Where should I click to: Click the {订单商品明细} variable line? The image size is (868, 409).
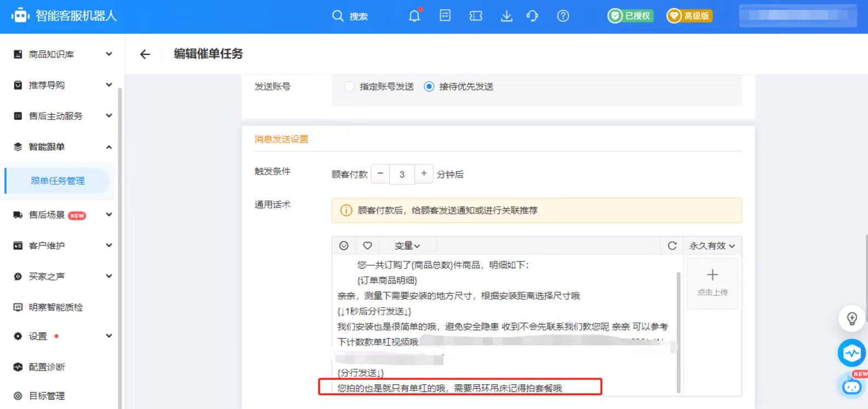387,280
